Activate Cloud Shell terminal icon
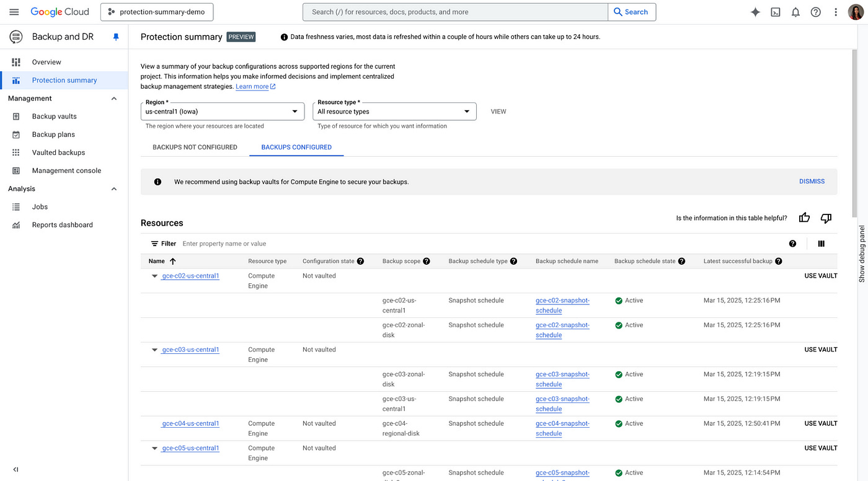The width and height of the screenshot is (868, 481). 776,12
